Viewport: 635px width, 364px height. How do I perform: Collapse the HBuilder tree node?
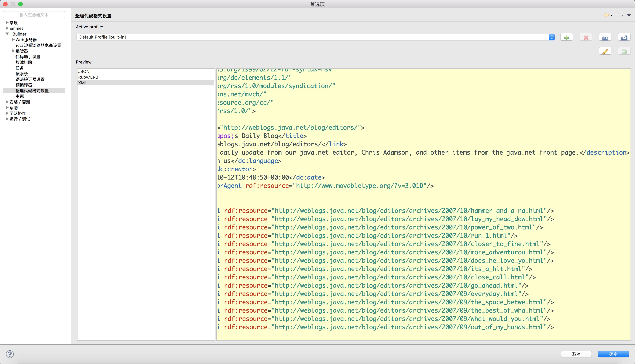(7, 34)
